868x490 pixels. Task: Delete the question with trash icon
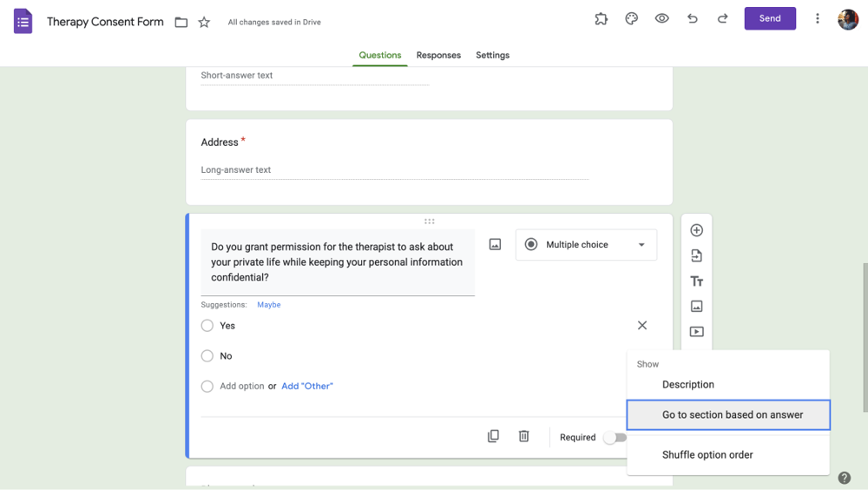(x=524, y=436)
